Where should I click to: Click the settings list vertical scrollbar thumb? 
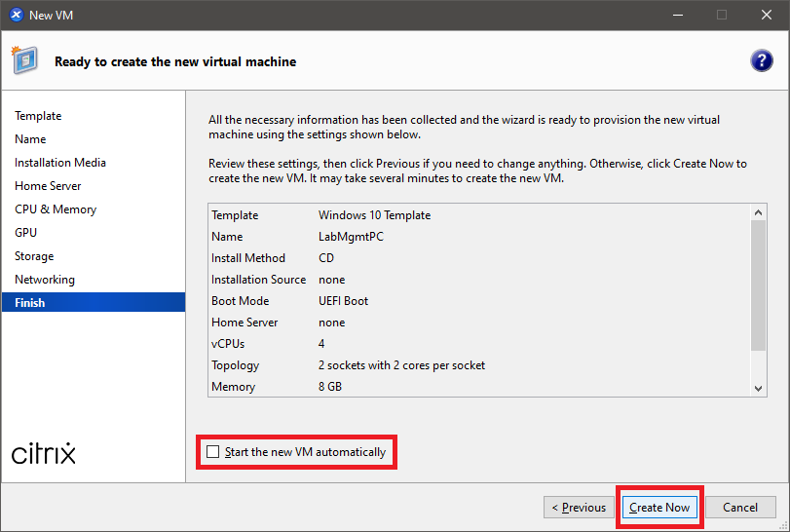coord(759,285)
